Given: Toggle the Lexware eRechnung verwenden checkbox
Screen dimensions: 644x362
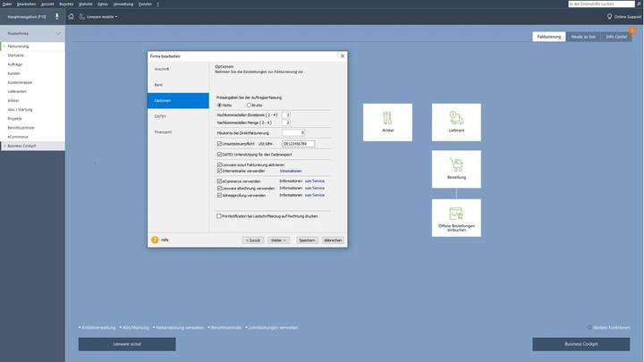Looking at the screenshot, I should [219, 189].
